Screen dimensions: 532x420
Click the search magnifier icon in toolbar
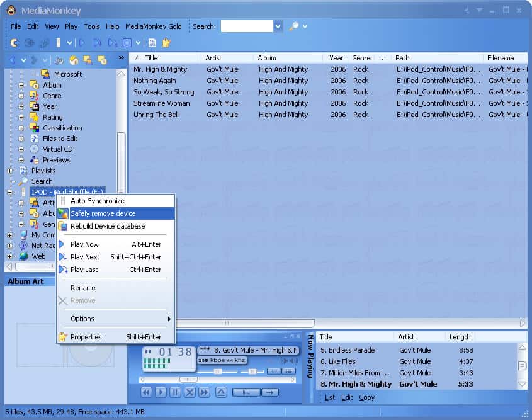click(x=293, y=26)
